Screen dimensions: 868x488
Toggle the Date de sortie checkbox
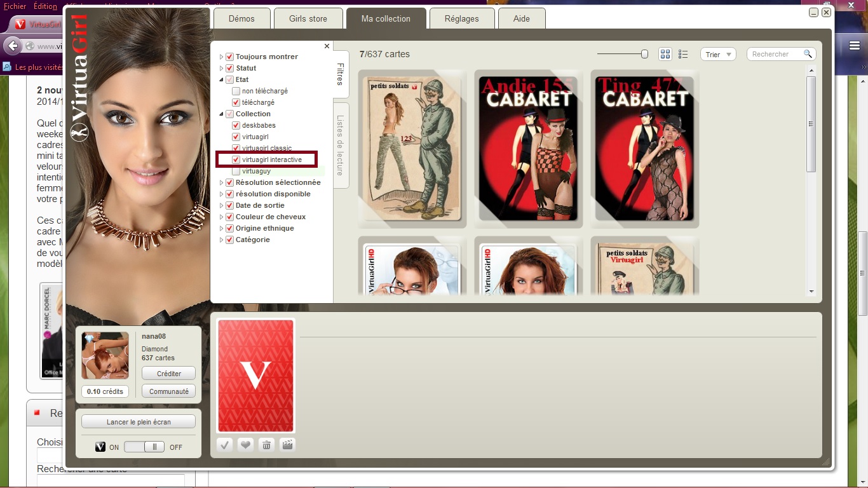230,205
